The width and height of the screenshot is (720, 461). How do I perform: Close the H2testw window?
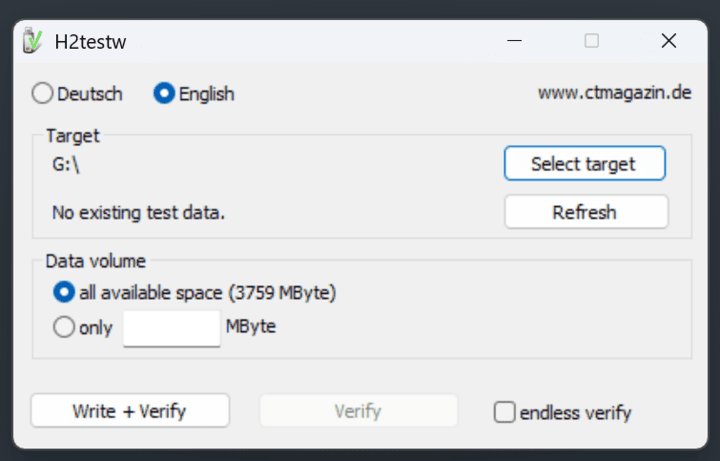669,41
